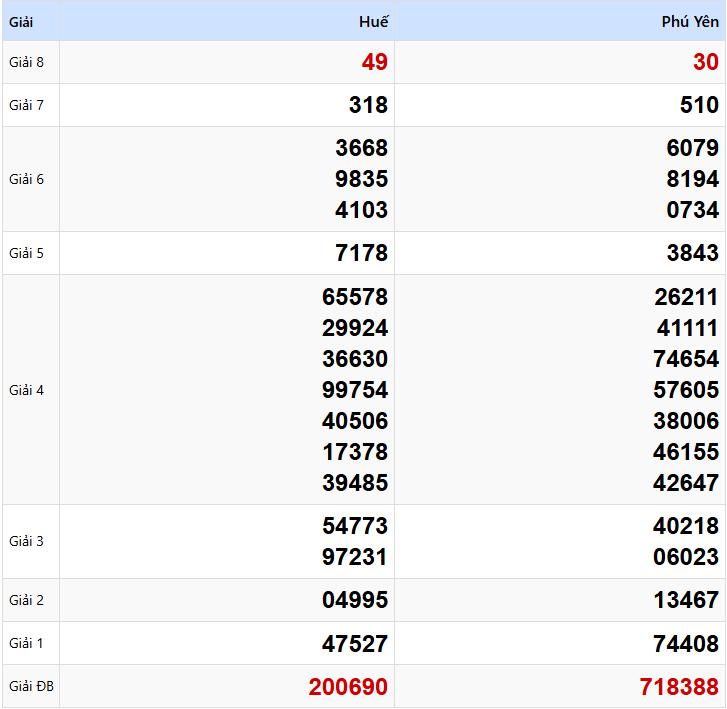Click Phú Yên Giải 5 number 3843
The height and width of the screenshot is (709, 727).
[x=693, y=253]
